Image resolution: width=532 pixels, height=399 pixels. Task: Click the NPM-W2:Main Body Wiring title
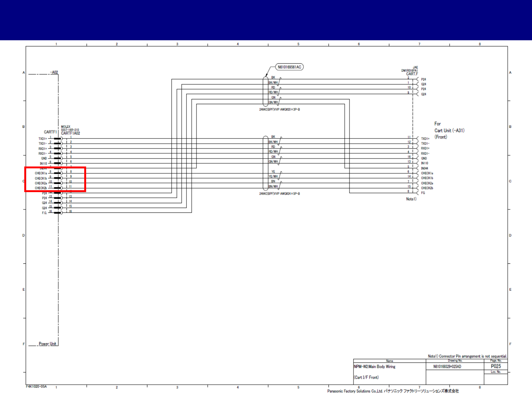(375, 366)
